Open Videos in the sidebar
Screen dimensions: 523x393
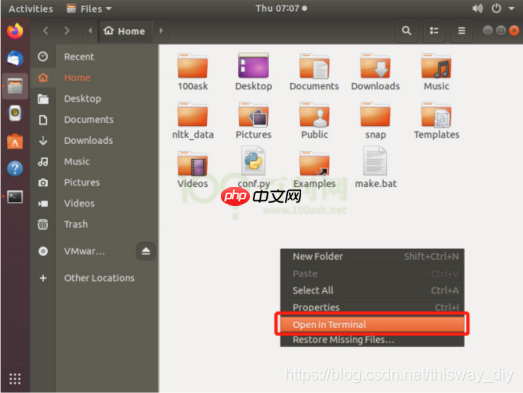click(x=94, y=204)
